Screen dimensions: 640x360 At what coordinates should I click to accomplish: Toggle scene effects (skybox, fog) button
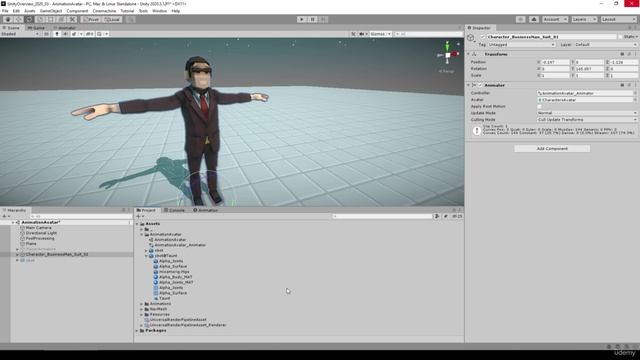pyautogui.click(x=74, y=34)
